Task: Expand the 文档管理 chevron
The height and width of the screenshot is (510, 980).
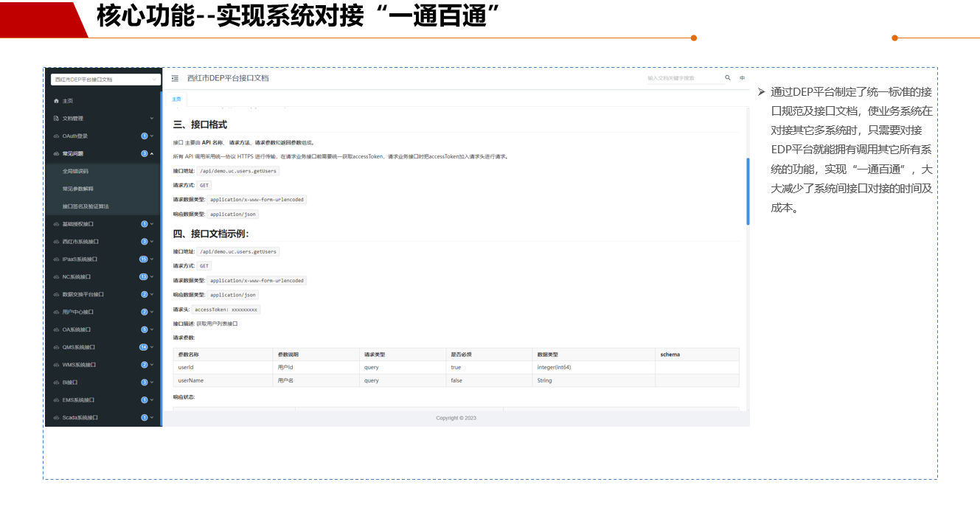Action: pyautogui.click(x=152, y=119)
